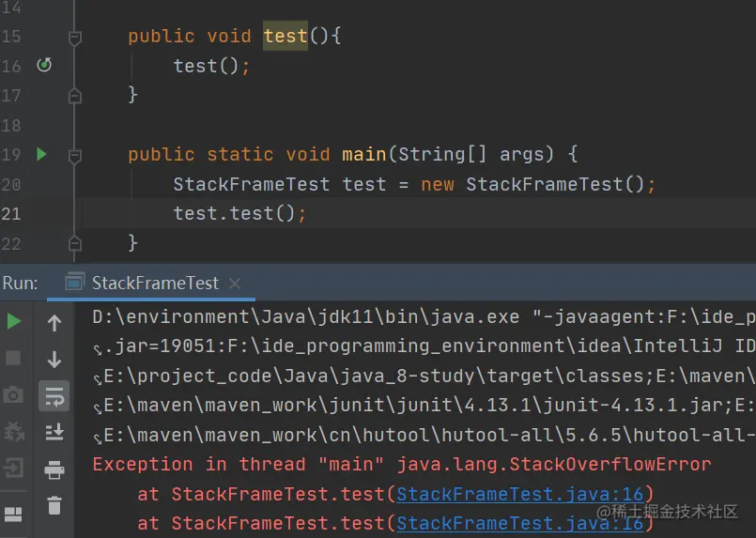This screenshot has height=538, width=756.
Task: Click the test.test(); statement on line 21
Action: 239,213
